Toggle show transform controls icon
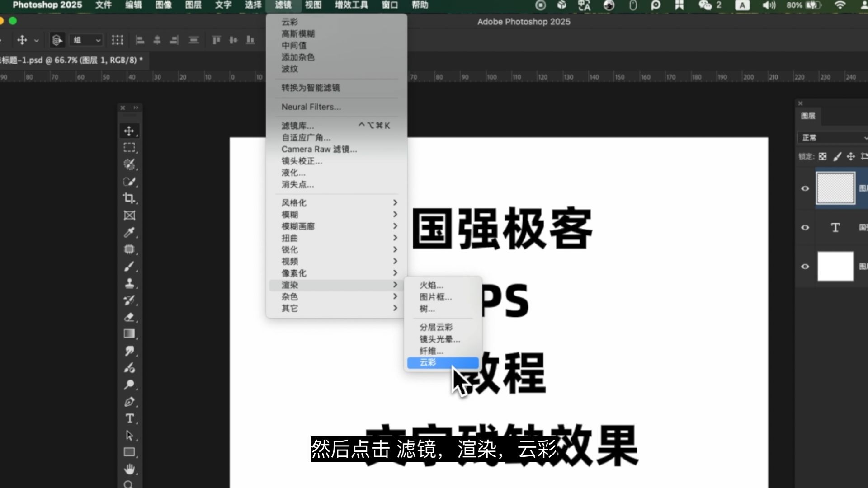 [x=118, y=40]
